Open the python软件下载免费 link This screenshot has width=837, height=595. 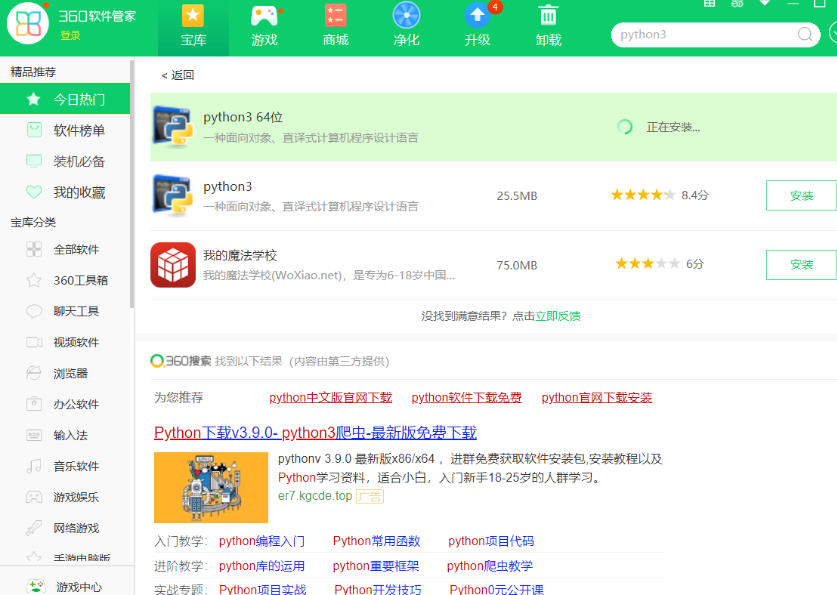467,398
